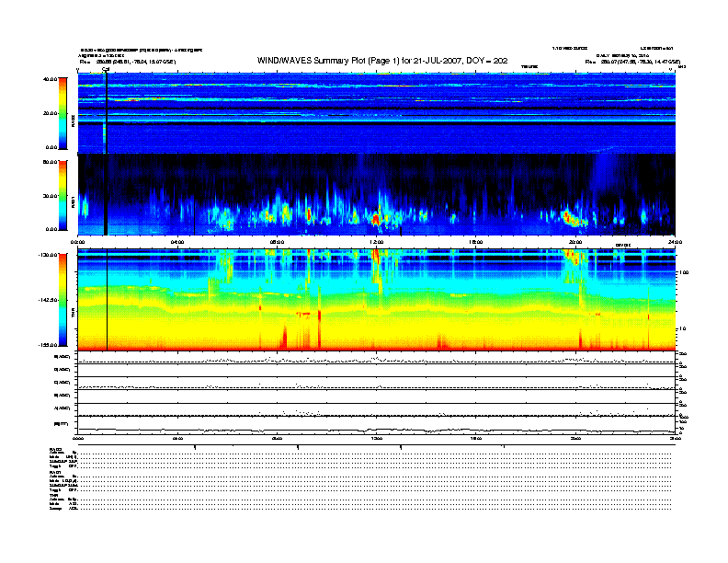The width and height of the screenshot is (728, 563).
Task: Click 12:00 time label under RAD1 panel
Action: click(377, 242)
